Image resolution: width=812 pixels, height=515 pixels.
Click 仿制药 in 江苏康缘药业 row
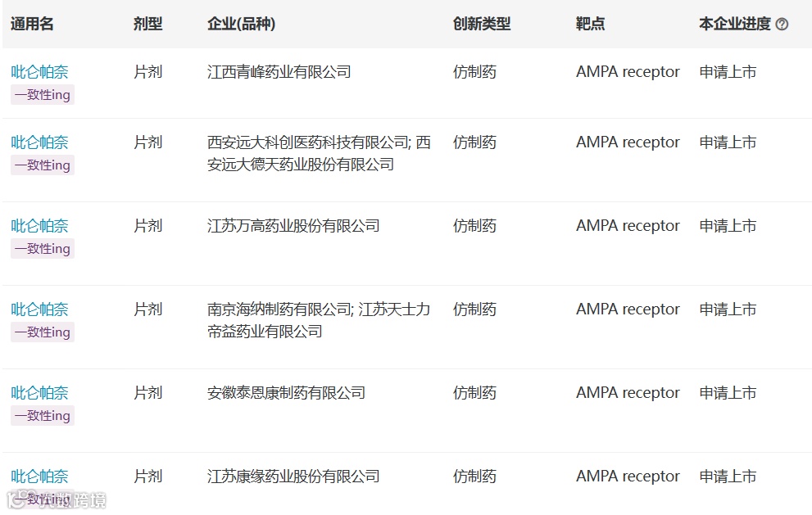pos(474,477)
